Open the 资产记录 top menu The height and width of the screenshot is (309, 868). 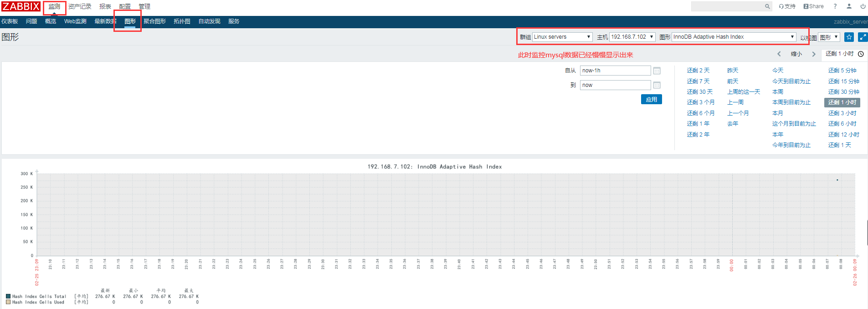click(x=80, y=6)
